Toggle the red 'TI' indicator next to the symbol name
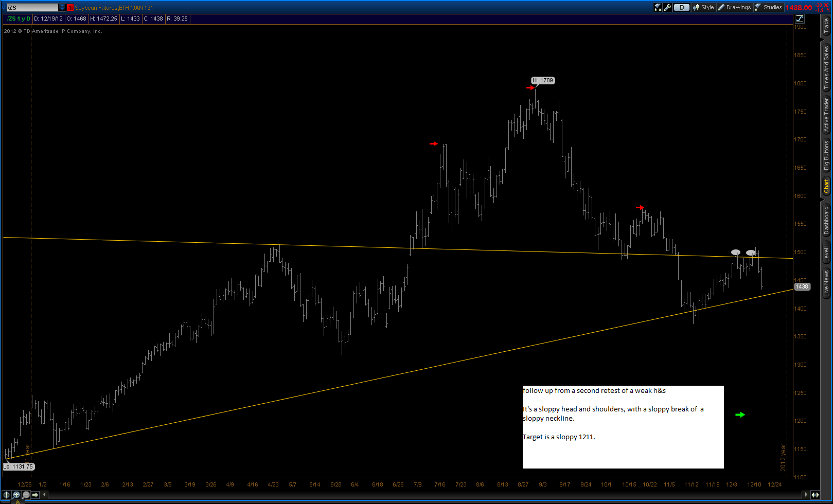Screen dimensions: 833x504 [71, 7]
